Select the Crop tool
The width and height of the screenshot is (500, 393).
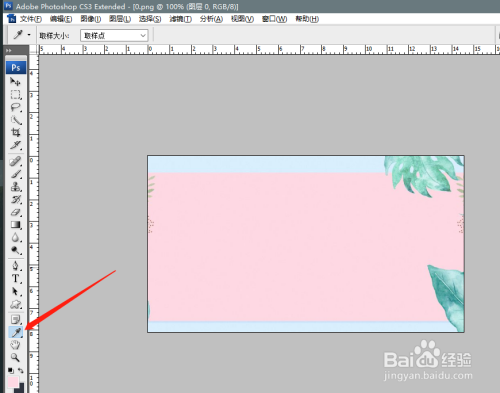[15, 133]
